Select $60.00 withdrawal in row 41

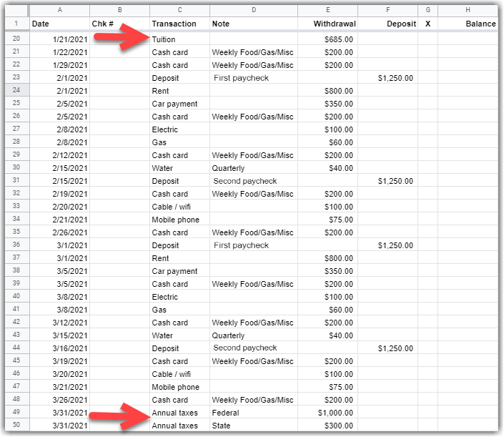(328, 310)
